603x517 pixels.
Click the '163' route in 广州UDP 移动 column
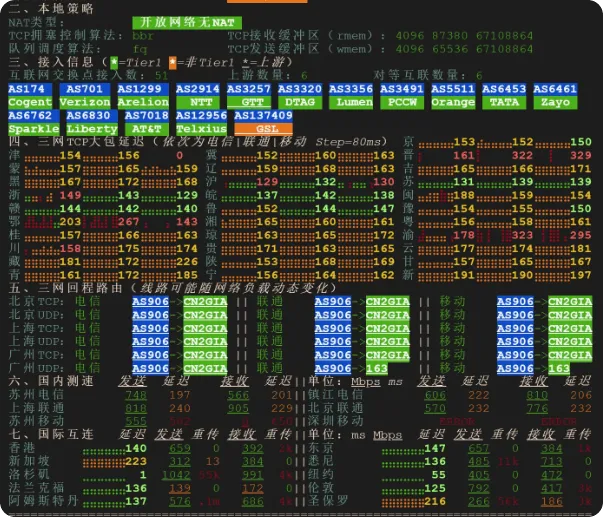pyautogui.click(x=559, y=369)
